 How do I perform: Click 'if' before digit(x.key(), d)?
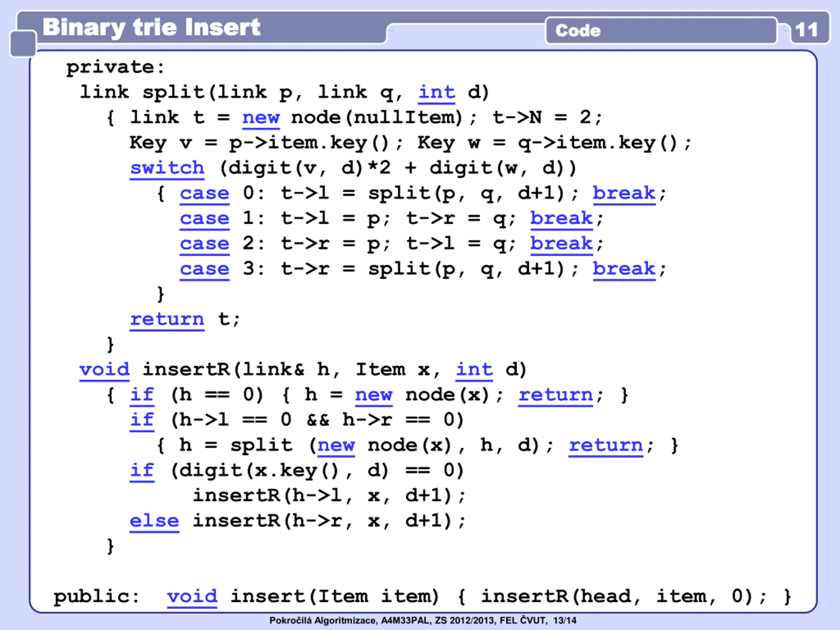tap(142, 471)
